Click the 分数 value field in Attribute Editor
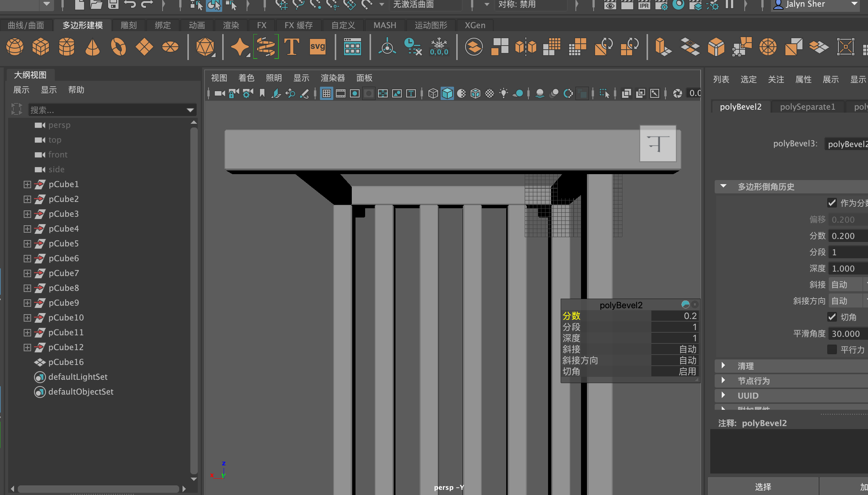The height and width of the screenshot is (495, 868). click(x=848, y=236)
